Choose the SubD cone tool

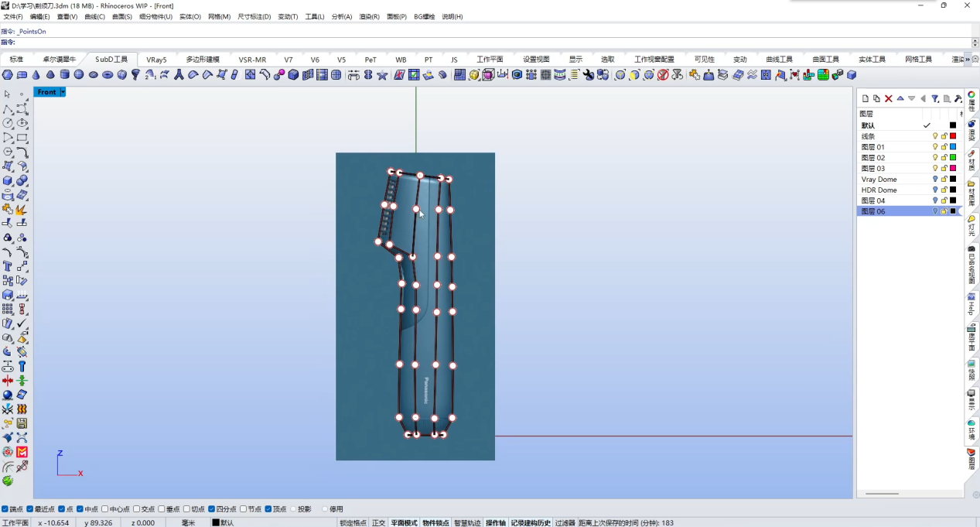36,75
